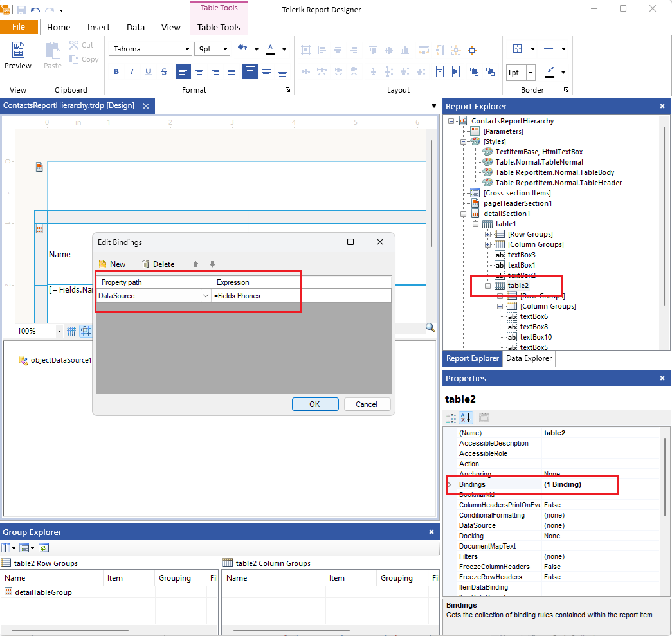Collapse the table2 node in Report Explorer
Viewport: 672px width, 636px height.
click(487, 286)
